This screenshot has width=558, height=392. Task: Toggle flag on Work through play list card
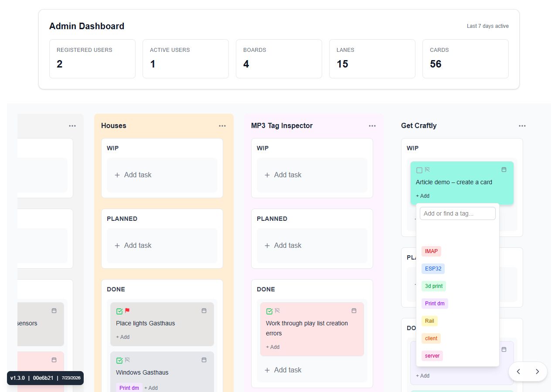pyautogui.click(x=277, y=311)
